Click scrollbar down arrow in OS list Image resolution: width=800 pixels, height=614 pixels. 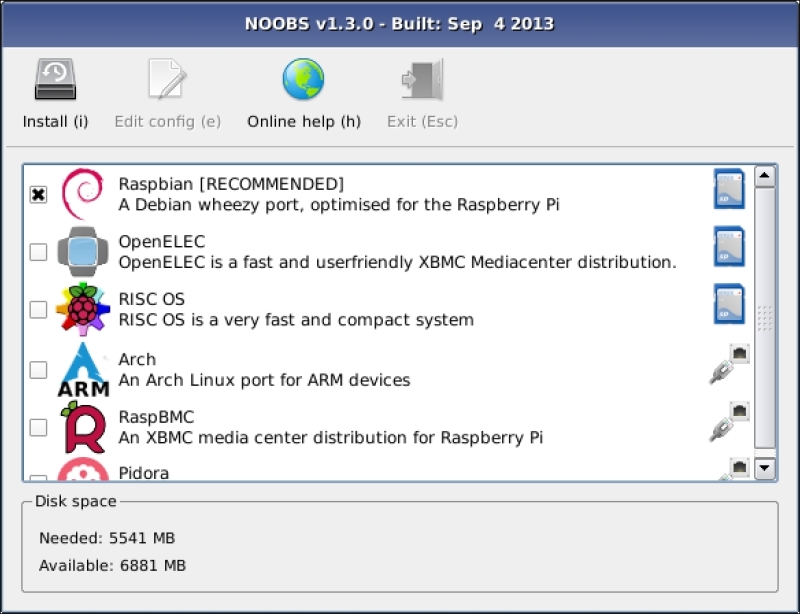pos(765,468)
